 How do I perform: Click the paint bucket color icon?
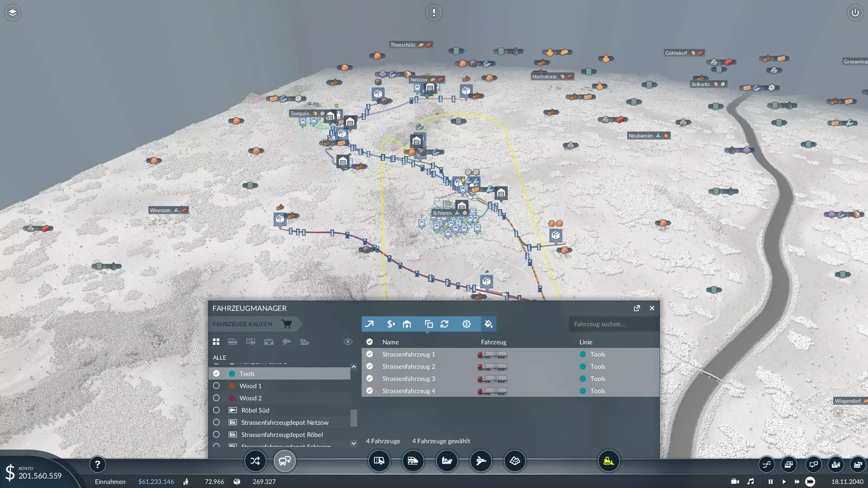[488, 324]
